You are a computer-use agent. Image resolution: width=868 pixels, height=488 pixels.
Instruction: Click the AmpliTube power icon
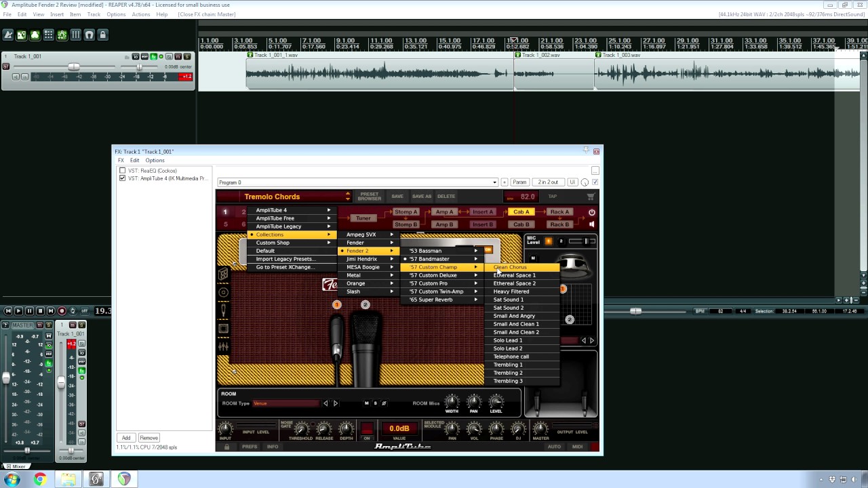[591, 212]
